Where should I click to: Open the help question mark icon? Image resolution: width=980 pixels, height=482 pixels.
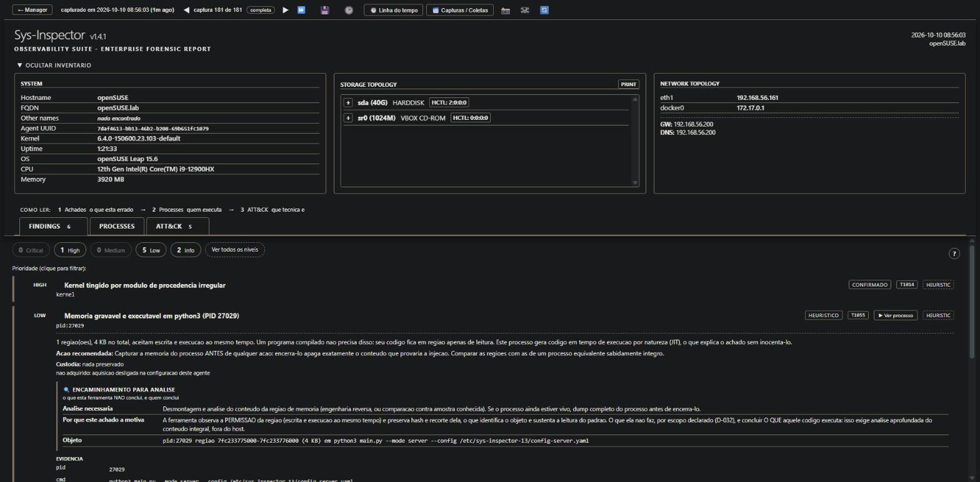954,253
